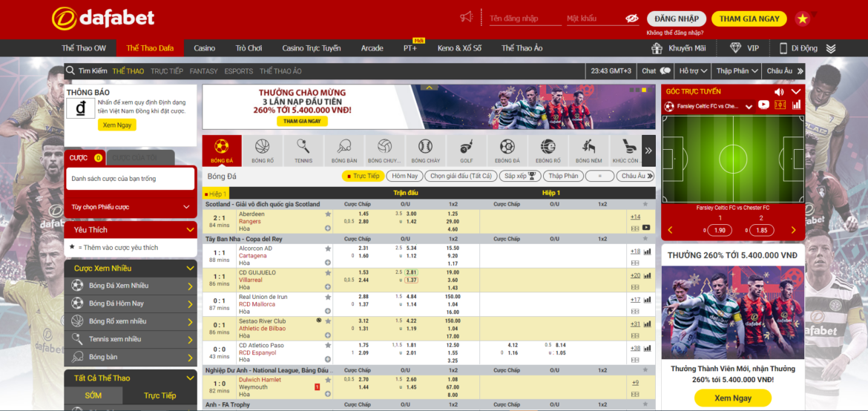The image size is (868, 411).
Task: Click the Xem Ngay button in Thông Báo
Action: (116, 125)
